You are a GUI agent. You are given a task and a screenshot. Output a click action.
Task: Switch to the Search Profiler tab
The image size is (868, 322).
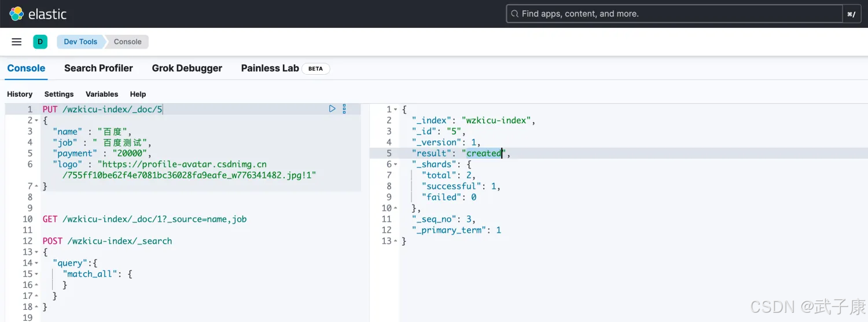pyautogui.click(x=98, y=68)
